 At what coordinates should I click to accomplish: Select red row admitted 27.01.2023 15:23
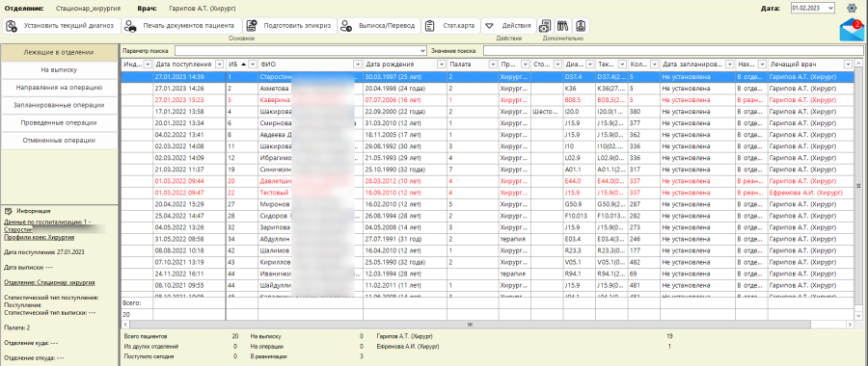487,100
